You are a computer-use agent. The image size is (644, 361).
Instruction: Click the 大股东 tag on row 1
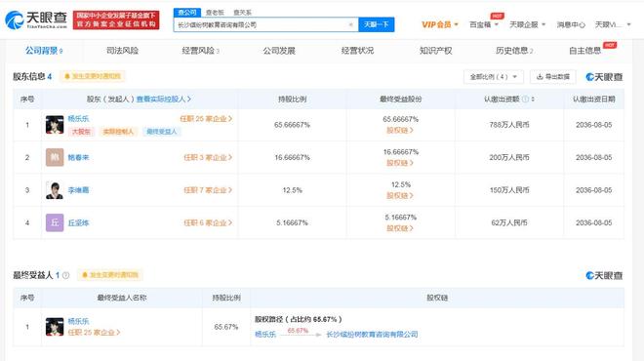[x=81, y=132]
